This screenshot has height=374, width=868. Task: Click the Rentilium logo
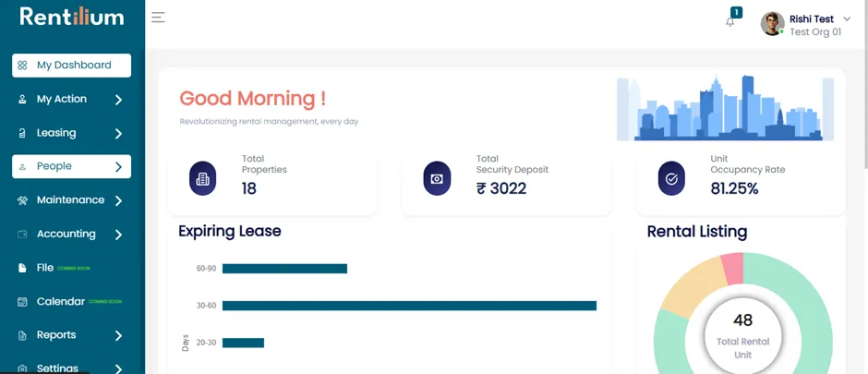pyautogui.click(x=72, y=17)
